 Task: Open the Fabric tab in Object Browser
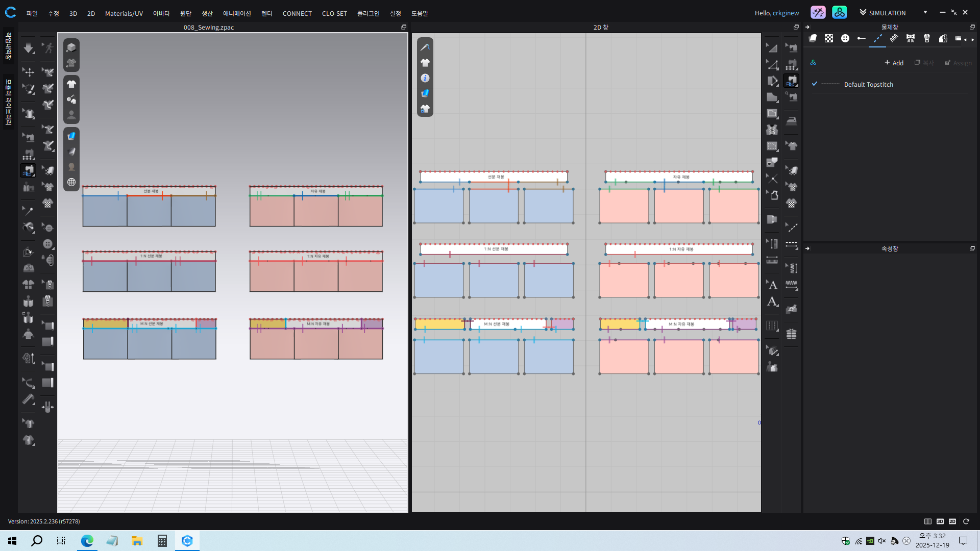813,38
